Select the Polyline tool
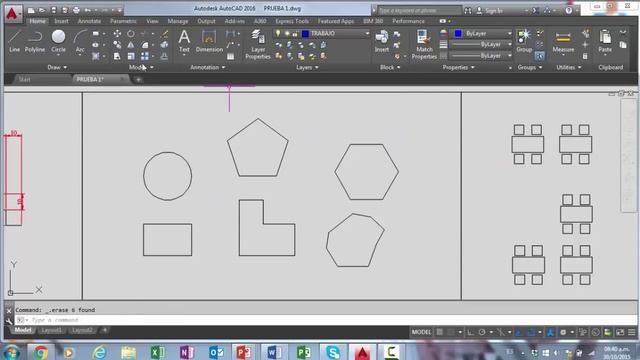The width and height of the screenshot is (640, 360). (35, 41)
